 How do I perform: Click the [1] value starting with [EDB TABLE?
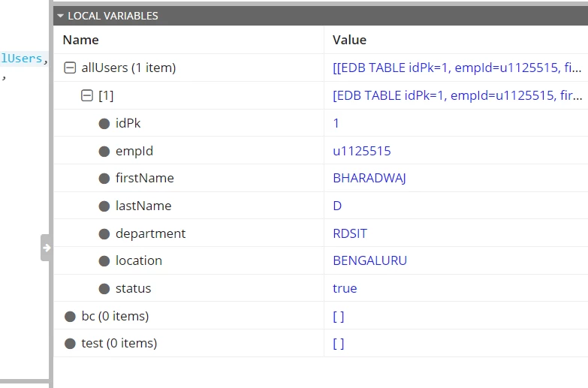point(457,95)
